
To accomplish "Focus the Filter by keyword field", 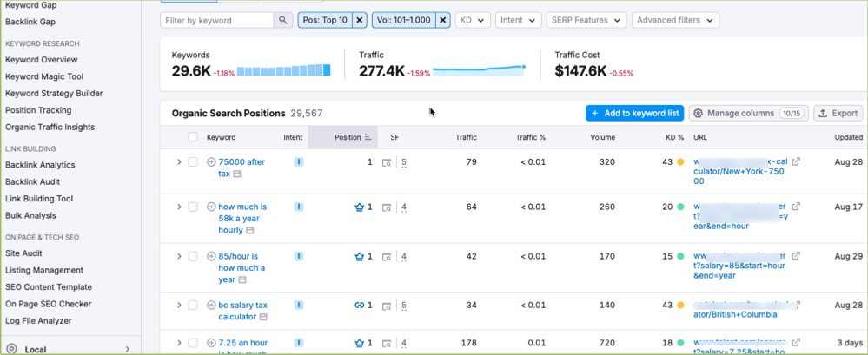I will [x=217, y=21].
